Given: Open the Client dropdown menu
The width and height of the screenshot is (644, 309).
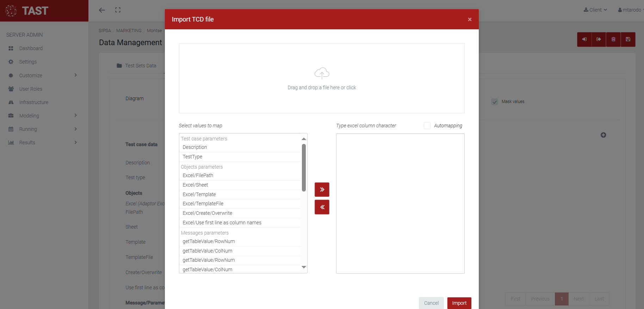Looking at the screenshot, I should tap(595, 10).
